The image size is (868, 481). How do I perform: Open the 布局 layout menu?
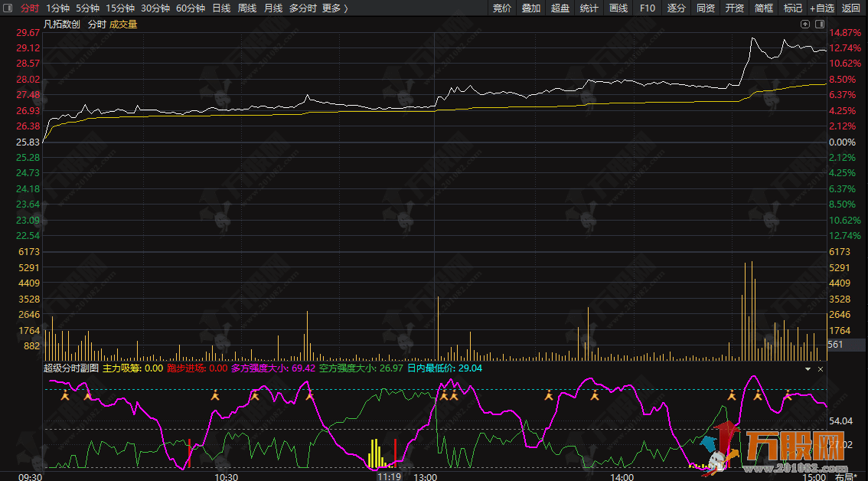pyautogui.click(x=846, y=476)
